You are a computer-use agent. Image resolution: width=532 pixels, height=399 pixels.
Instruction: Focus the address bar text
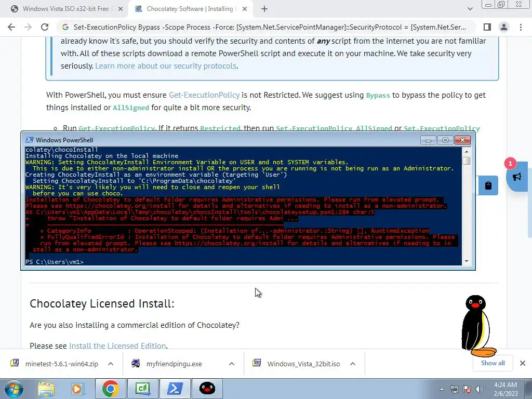[270, 27]
